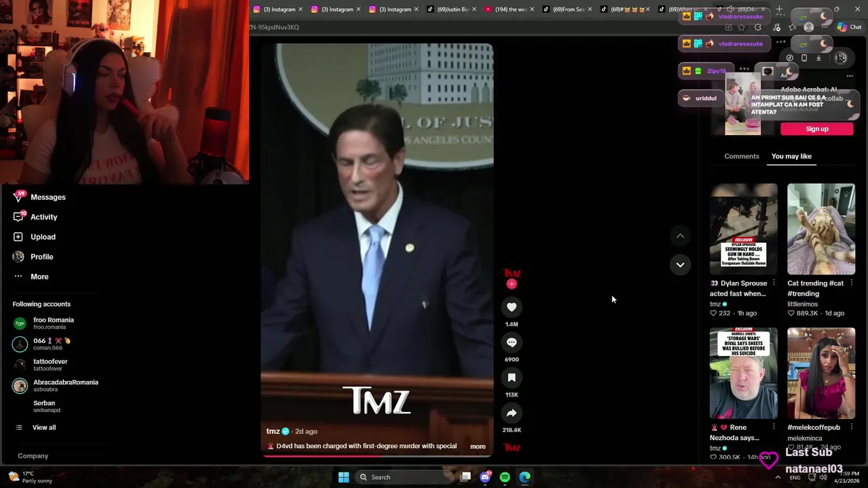Open froo Romania following account
This screenshot has height=488, width=868.
[44, 323]
